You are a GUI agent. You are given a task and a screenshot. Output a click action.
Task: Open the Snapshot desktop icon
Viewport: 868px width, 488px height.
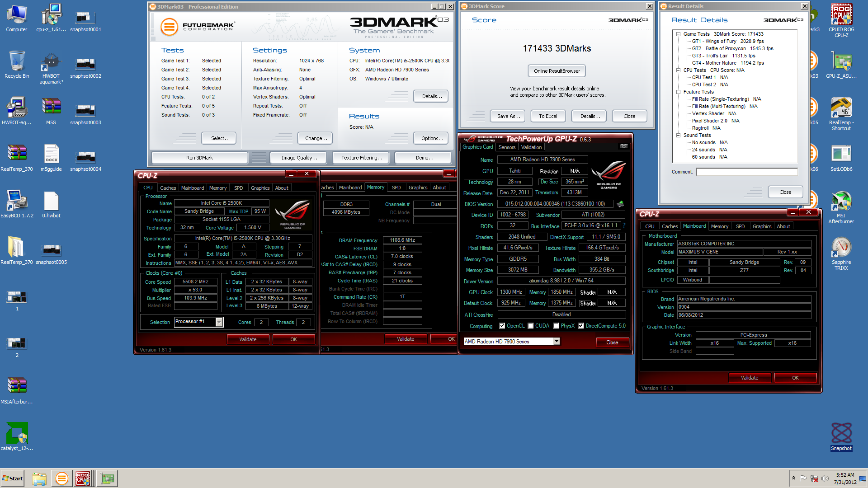pos(841,437)
